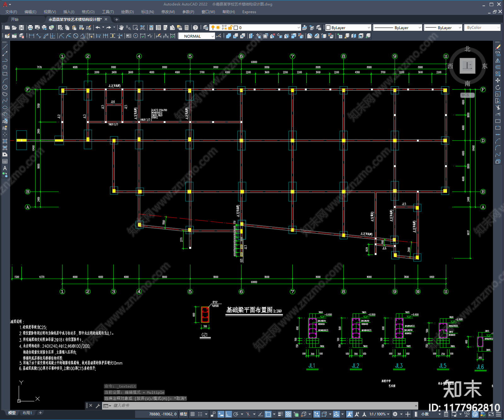Add new layout with plus button

[x=40, y=413]
